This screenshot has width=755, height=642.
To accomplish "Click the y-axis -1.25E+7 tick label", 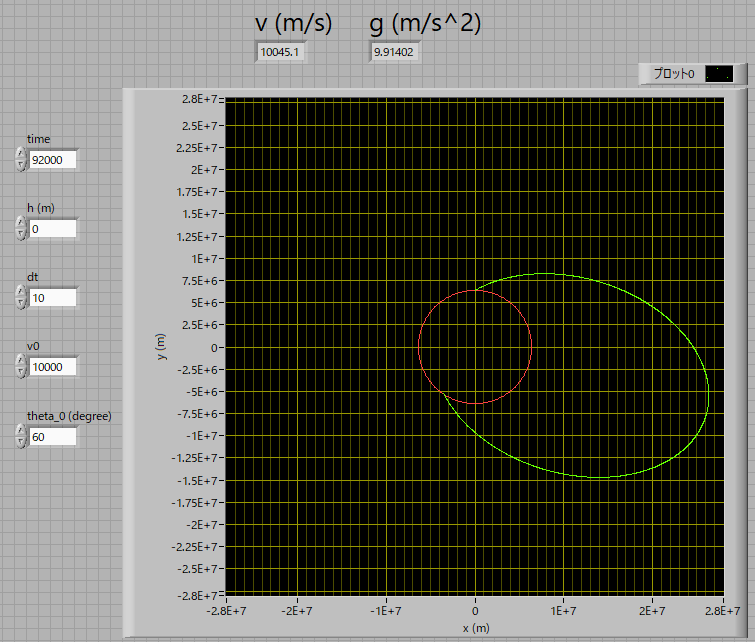I will (x=195, y=458).
